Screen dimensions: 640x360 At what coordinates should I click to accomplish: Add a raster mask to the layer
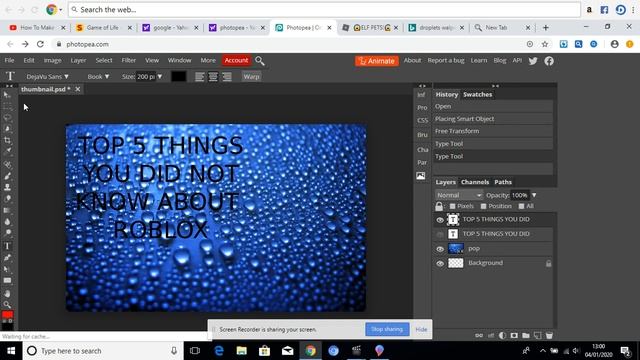pos(514,336)
